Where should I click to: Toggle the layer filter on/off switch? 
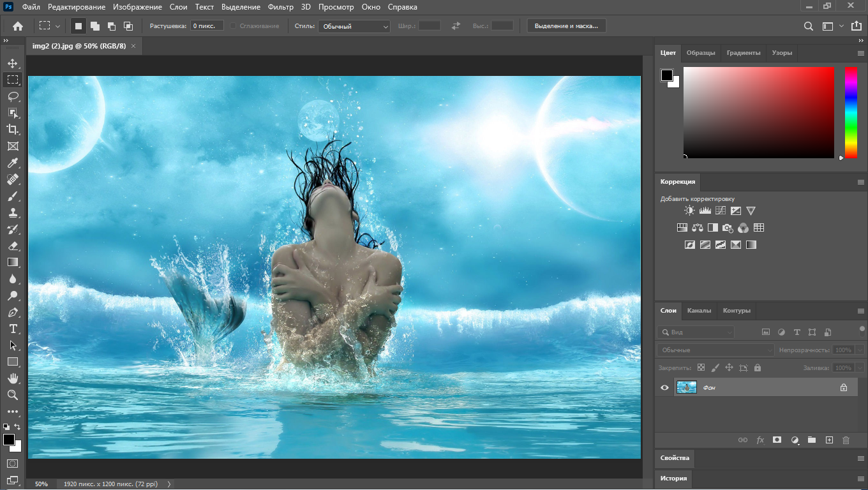click(x=862, y=330)
